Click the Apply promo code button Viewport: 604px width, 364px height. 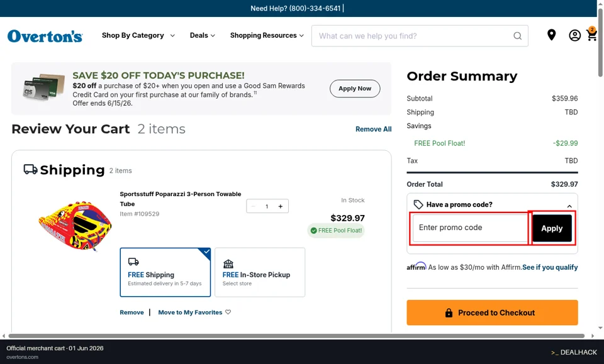[x=552, y=228]
